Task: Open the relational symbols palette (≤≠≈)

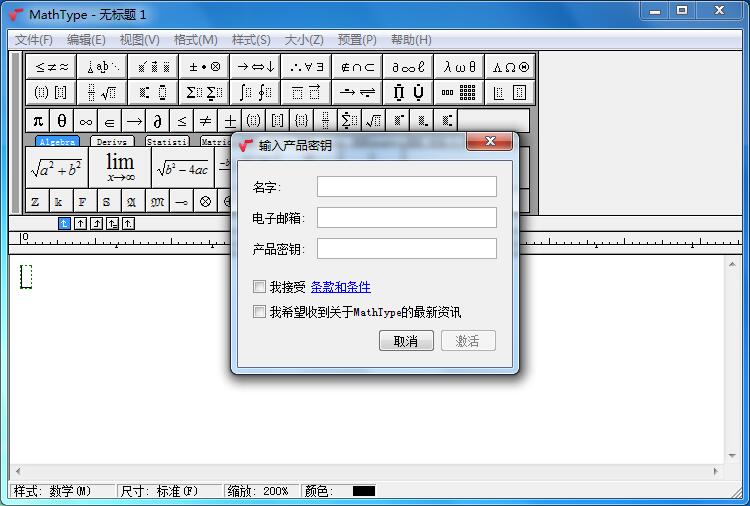Action: tap(52, 67)
